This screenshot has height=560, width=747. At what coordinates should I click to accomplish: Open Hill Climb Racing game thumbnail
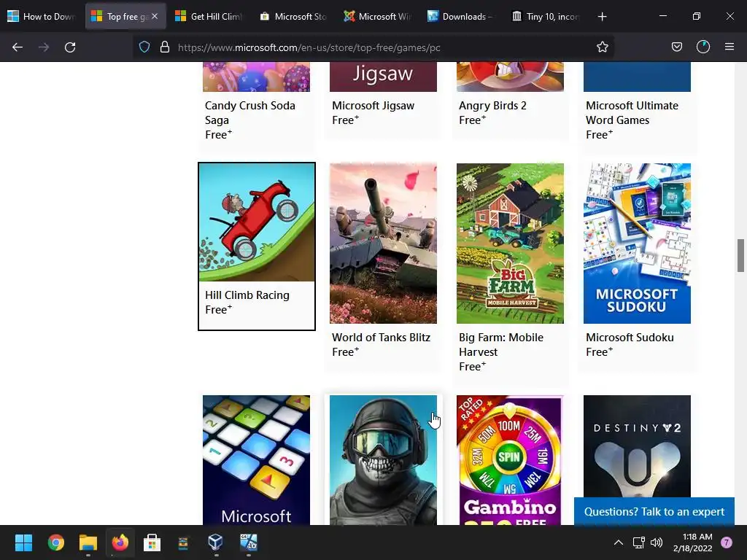click(256, 222)
